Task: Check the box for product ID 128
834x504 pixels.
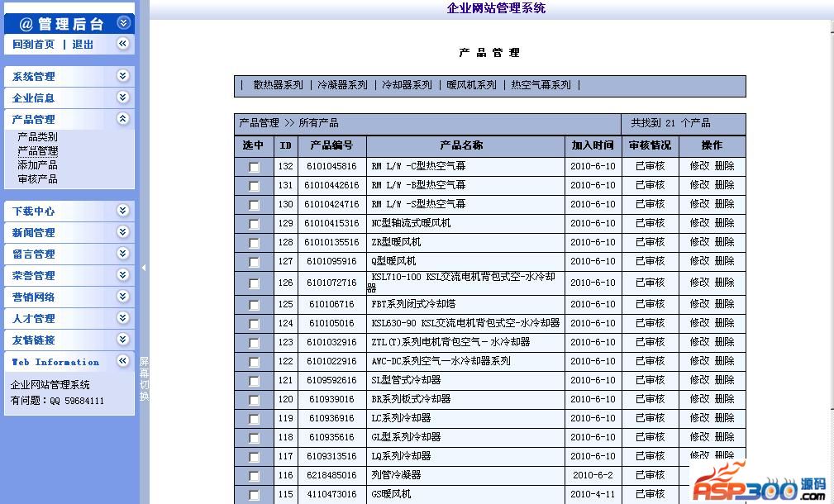Action: (255, 243)
